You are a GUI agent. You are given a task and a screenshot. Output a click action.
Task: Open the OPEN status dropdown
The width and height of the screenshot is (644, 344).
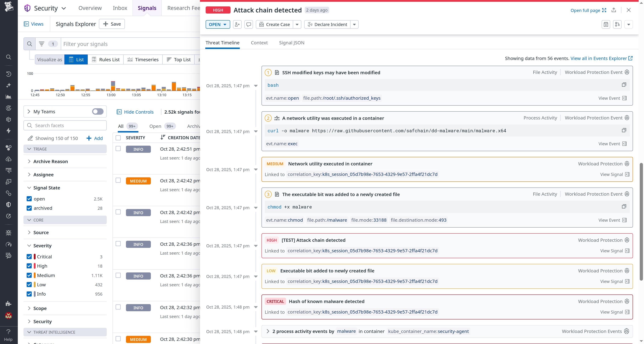tap(218, 24)
